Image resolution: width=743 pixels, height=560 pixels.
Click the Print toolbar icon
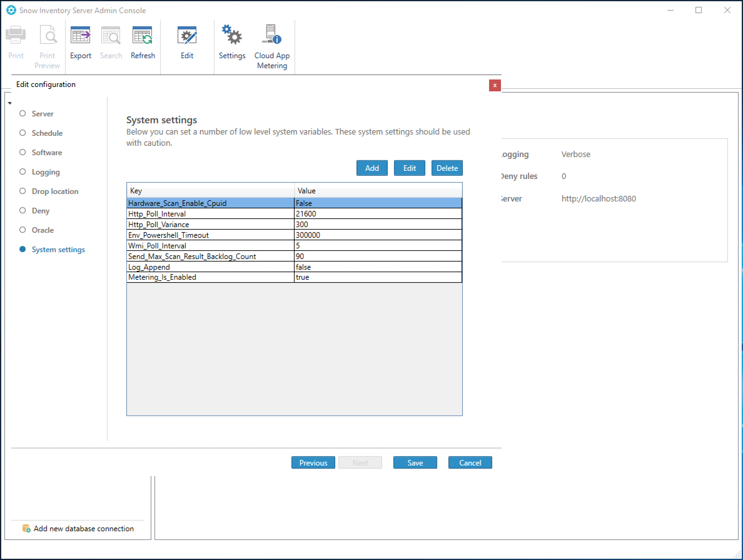tap(16, 35)
